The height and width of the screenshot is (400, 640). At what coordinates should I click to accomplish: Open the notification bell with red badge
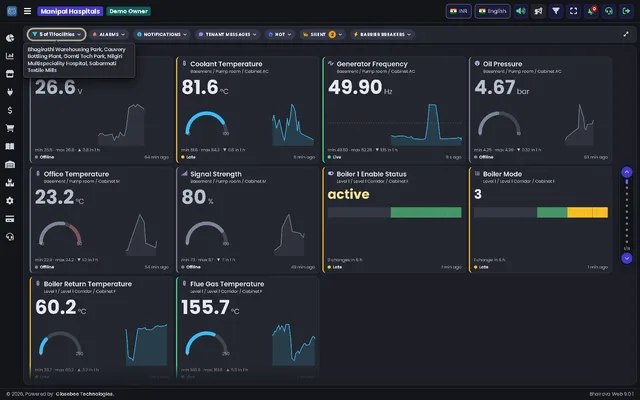coord(591,11)
